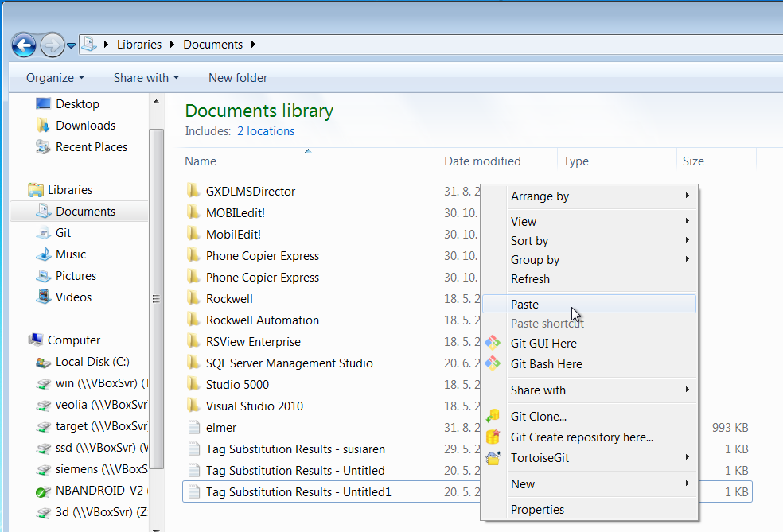Viewport: 783px width, 532px height.
Task: Open the Share with toolbar dropdown
Action: click(x=146, y=78)
